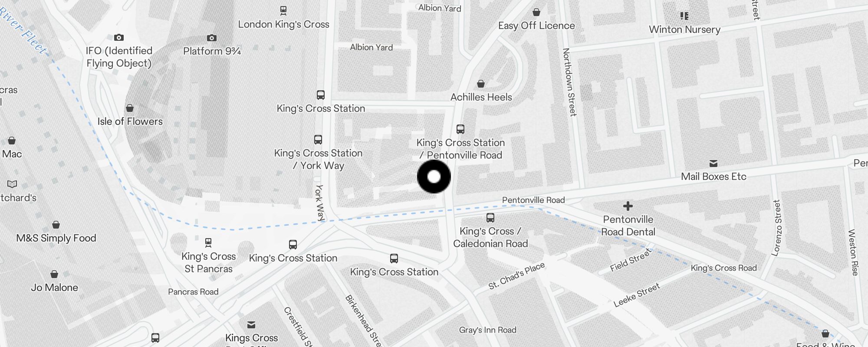Select the Jo Malone shop icon
This screenshot has width=868, height=347.
[54, 274]
